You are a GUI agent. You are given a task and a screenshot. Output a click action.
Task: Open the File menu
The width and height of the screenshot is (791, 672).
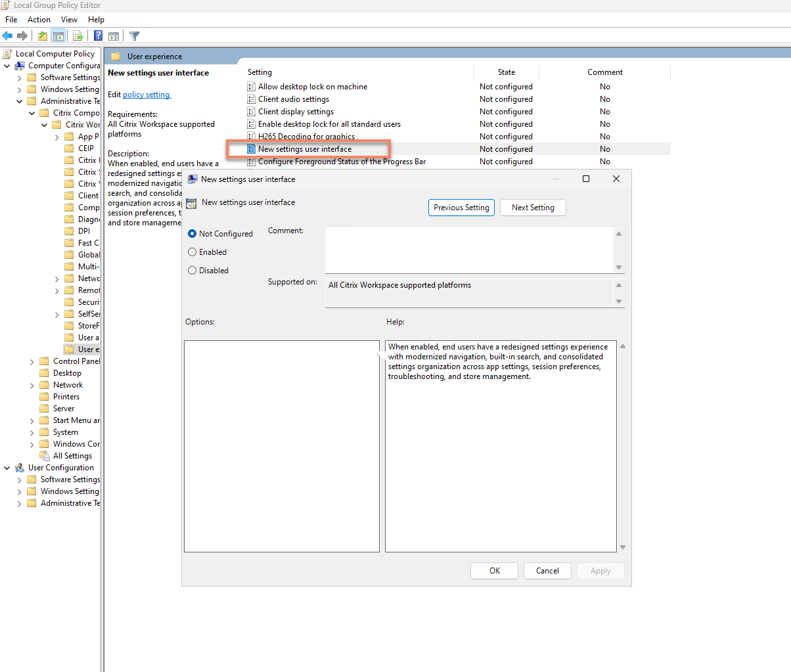[11, 20]
